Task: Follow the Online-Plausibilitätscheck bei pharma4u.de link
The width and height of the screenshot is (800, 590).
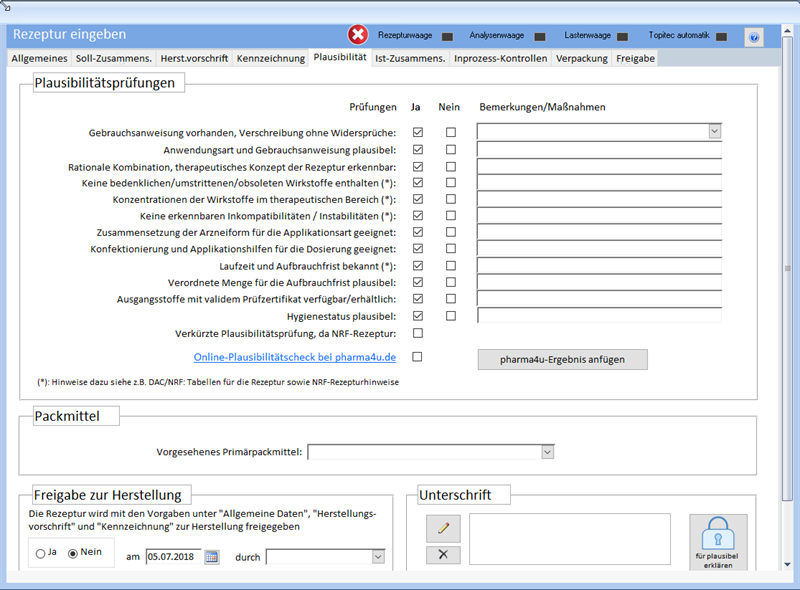Action: (x=295, y=357)
